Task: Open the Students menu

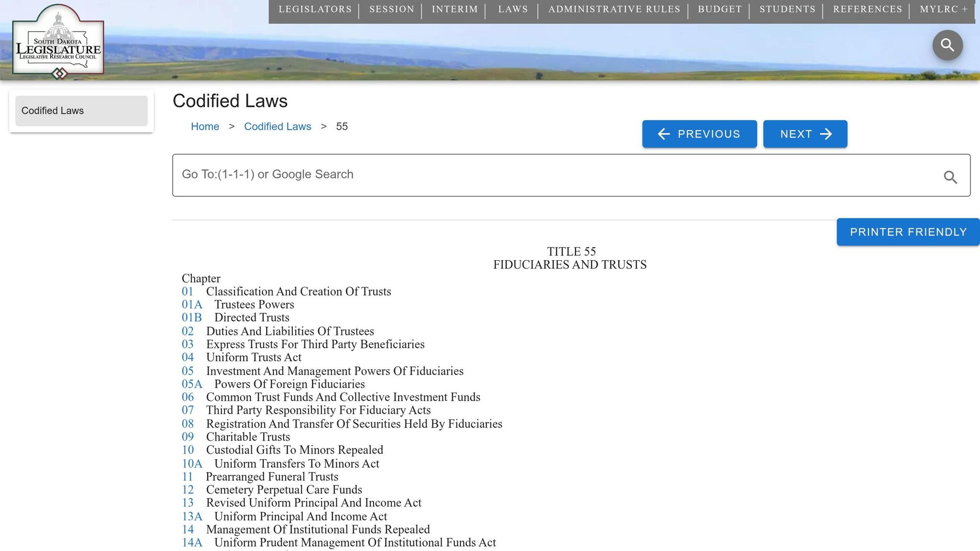Action: coord(787,10)
